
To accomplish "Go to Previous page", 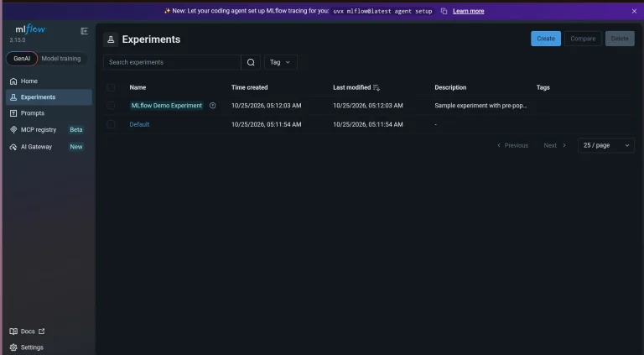I will [512, 145].
